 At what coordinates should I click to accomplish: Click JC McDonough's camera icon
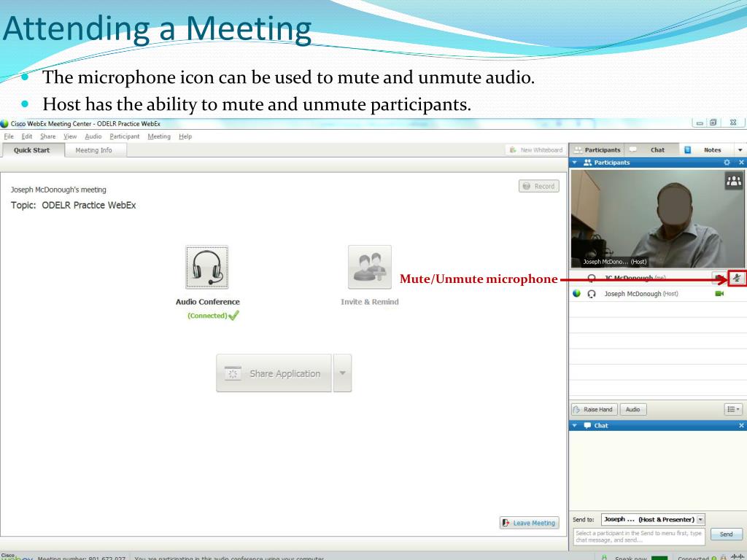click(x=719, y=278)
